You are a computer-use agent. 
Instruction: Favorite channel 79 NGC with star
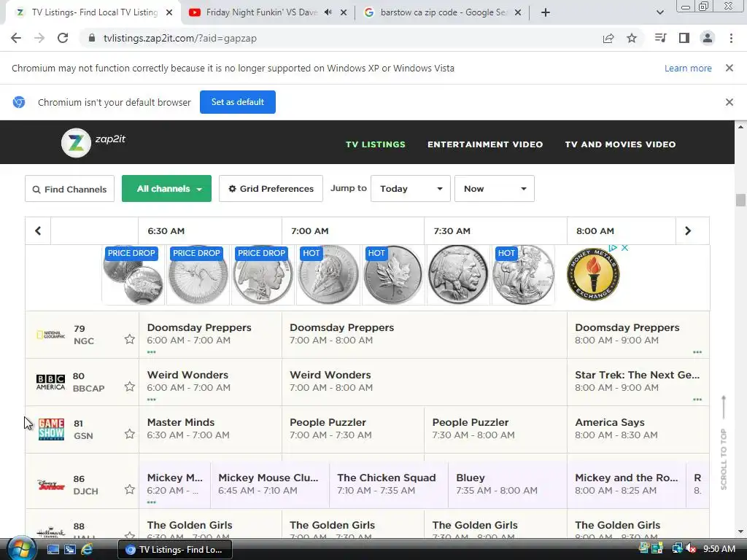click(130, 339)
